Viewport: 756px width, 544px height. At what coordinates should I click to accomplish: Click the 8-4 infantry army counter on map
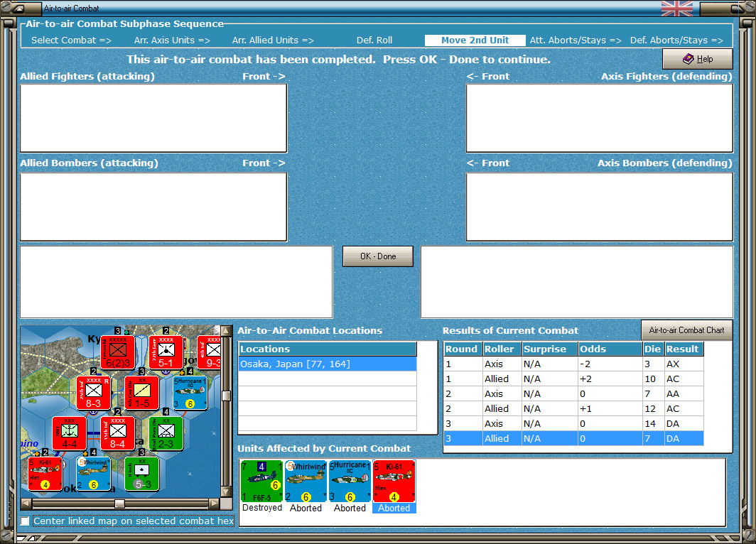pos(118,433)
